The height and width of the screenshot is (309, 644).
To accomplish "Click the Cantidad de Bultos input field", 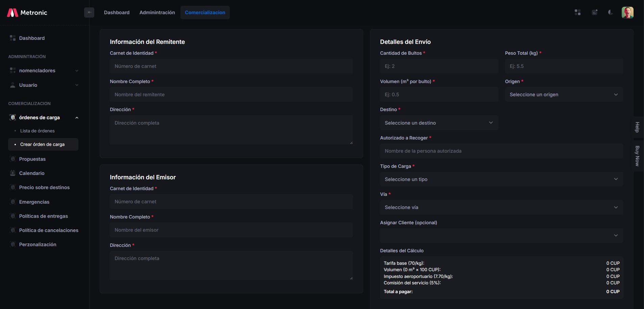I will coord(439,66).
